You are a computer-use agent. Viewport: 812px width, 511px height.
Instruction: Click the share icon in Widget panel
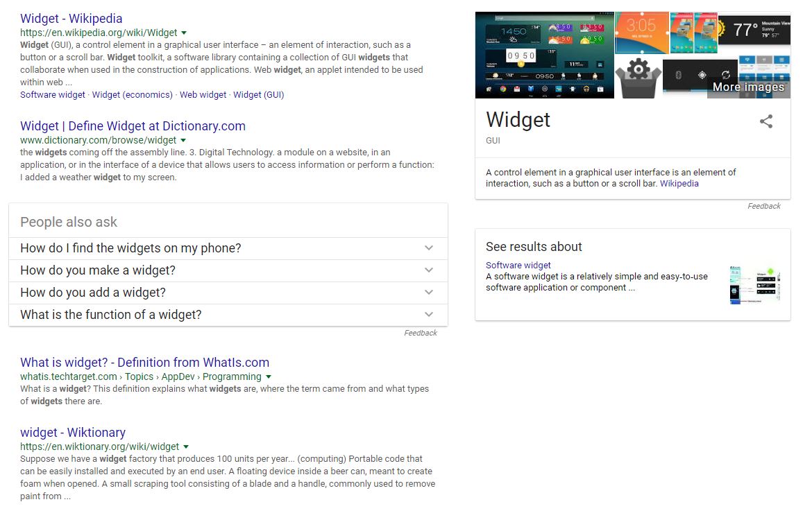(766, 121)
